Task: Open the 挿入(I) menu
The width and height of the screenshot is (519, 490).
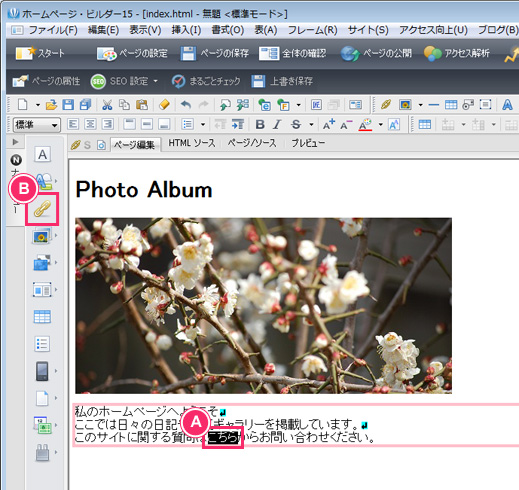Action: (186, 30)
